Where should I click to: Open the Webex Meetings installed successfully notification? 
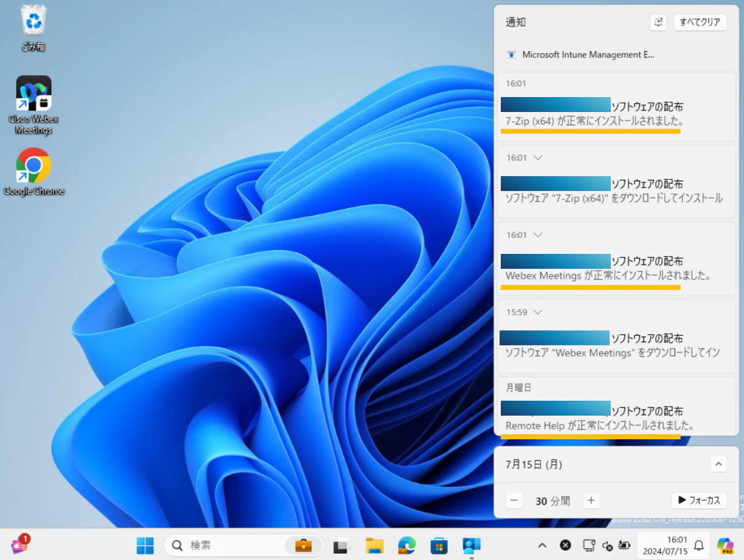616,259
